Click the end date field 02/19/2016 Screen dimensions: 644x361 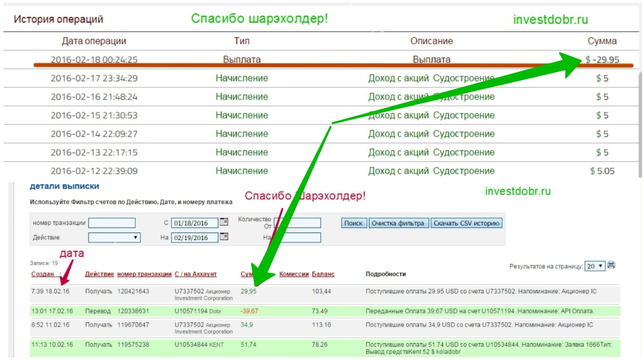(194, 237)
